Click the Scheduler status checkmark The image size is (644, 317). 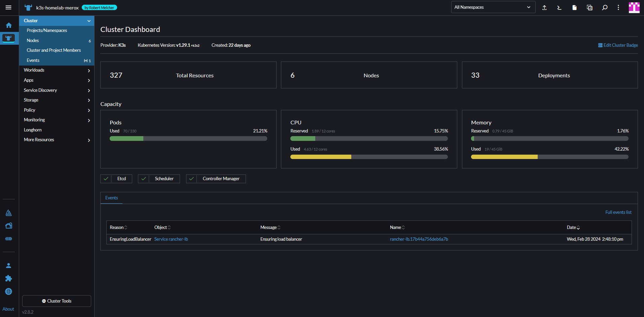[x=144, y=179]
